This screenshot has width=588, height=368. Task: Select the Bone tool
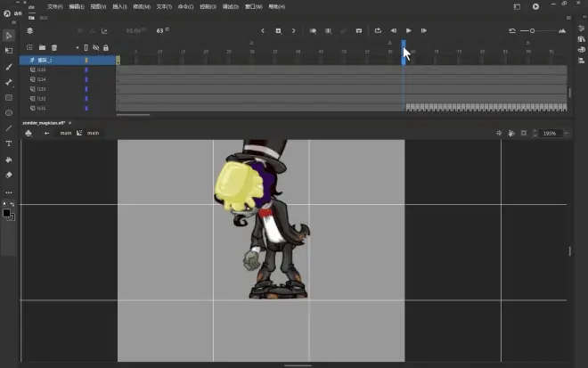[x=9, y=82]
